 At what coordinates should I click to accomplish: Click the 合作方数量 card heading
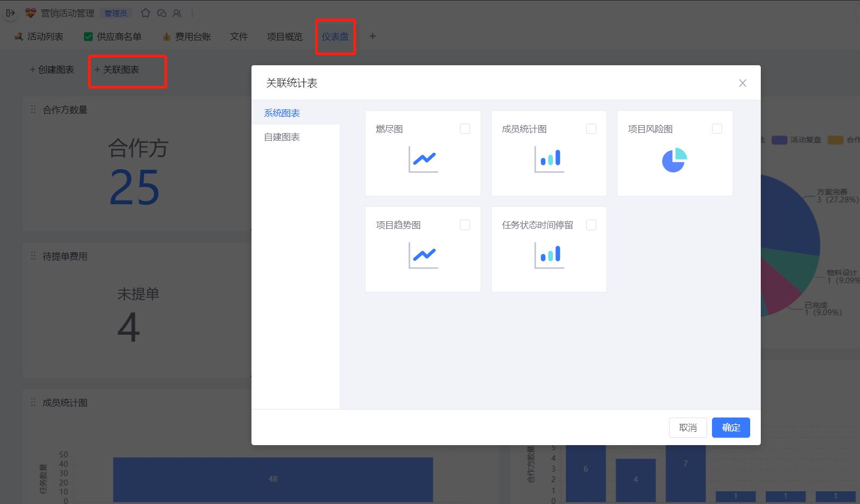point(65,110)
